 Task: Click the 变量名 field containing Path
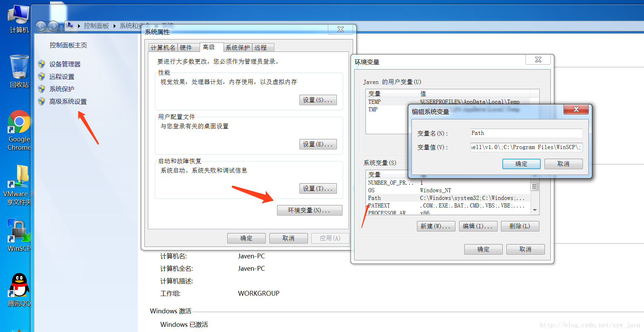[526, 133]
